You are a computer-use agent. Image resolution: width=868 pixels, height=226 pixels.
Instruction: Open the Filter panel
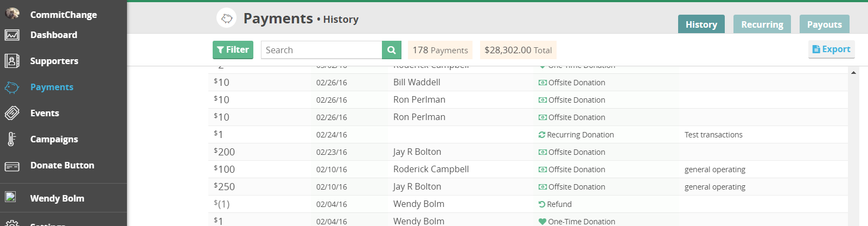point(233,50)
